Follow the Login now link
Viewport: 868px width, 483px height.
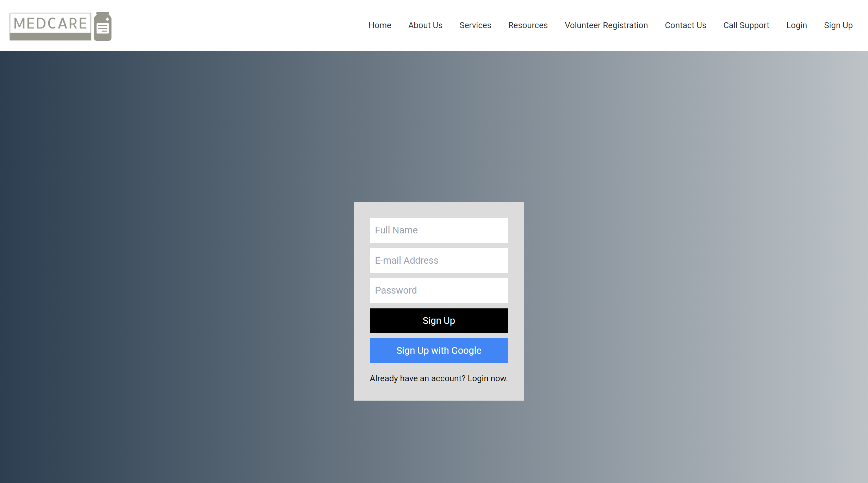point(487,378)
